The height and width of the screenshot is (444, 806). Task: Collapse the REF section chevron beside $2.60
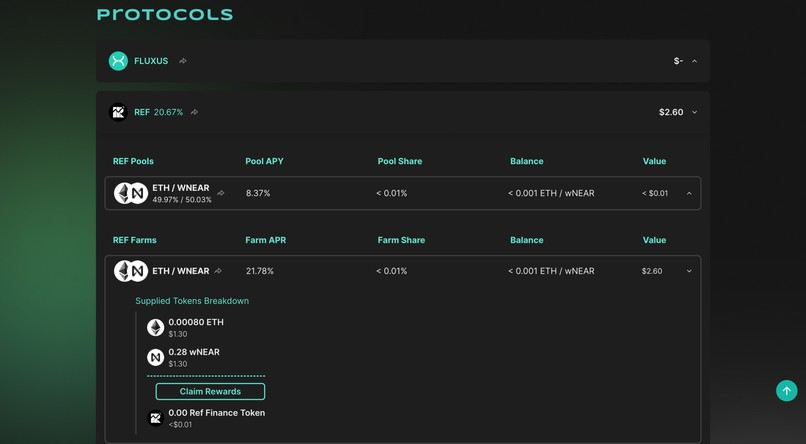[x=694, y=112]
